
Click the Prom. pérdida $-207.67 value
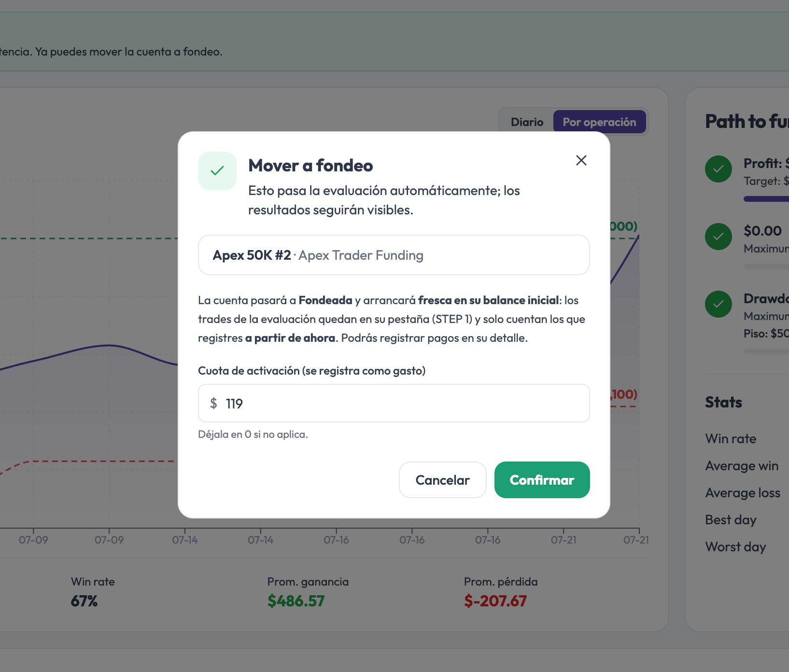(495, 601)
